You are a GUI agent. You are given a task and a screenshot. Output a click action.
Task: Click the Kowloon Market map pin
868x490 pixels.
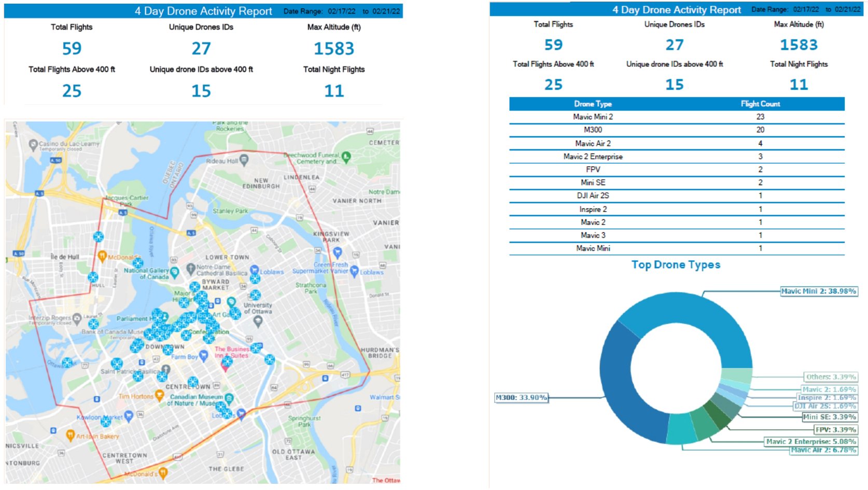coord(129,416)
